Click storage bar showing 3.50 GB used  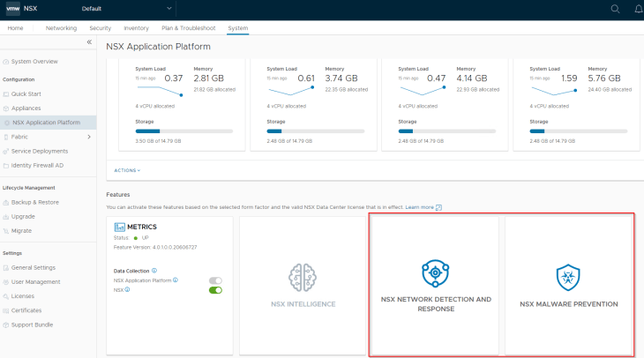click(184, 131)
